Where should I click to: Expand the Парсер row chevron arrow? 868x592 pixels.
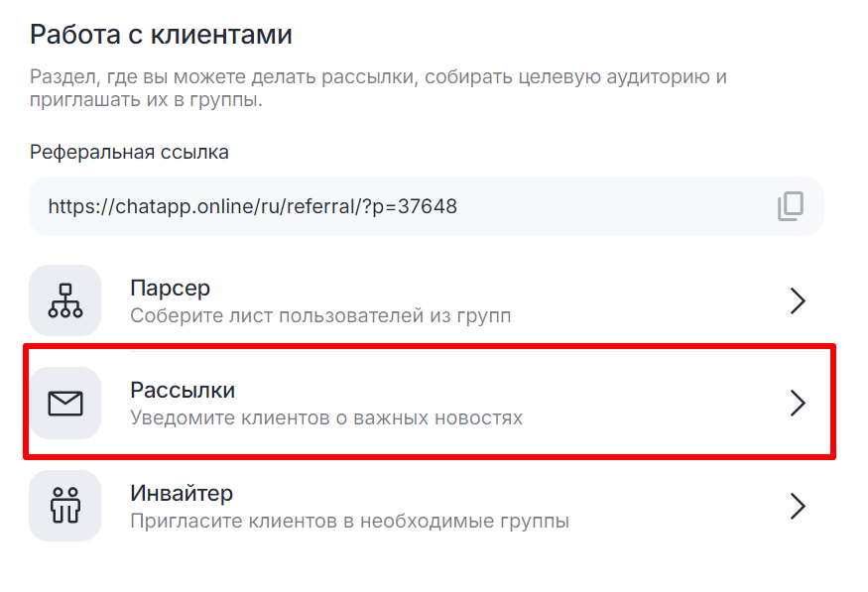(797, 301)
